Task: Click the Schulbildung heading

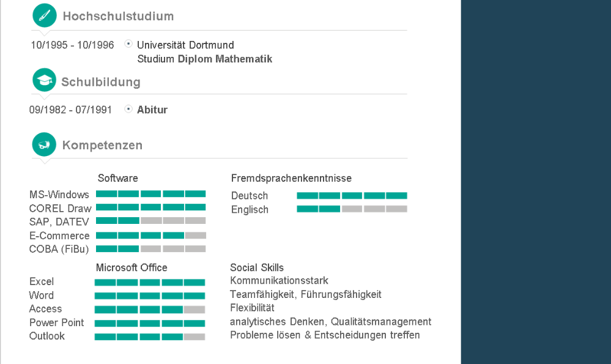Action: (x=101, y=82)
